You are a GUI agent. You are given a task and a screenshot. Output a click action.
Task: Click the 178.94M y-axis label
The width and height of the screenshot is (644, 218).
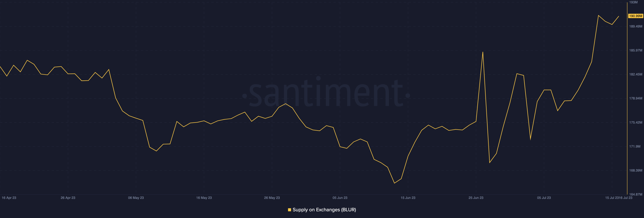636,98
